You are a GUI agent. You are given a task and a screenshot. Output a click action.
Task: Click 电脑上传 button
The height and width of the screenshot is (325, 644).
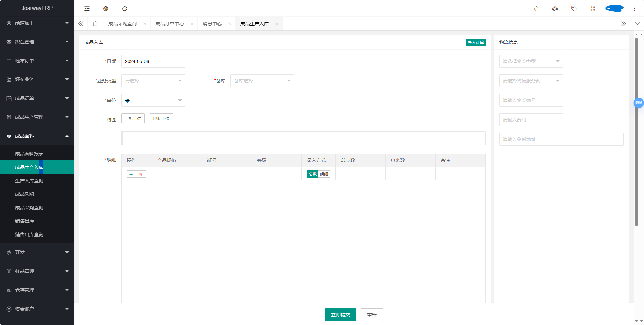161,118
